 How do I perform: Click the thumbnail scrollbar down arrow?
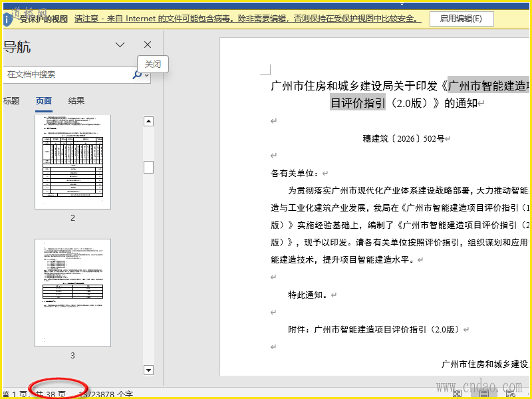[x=148, y=370]
